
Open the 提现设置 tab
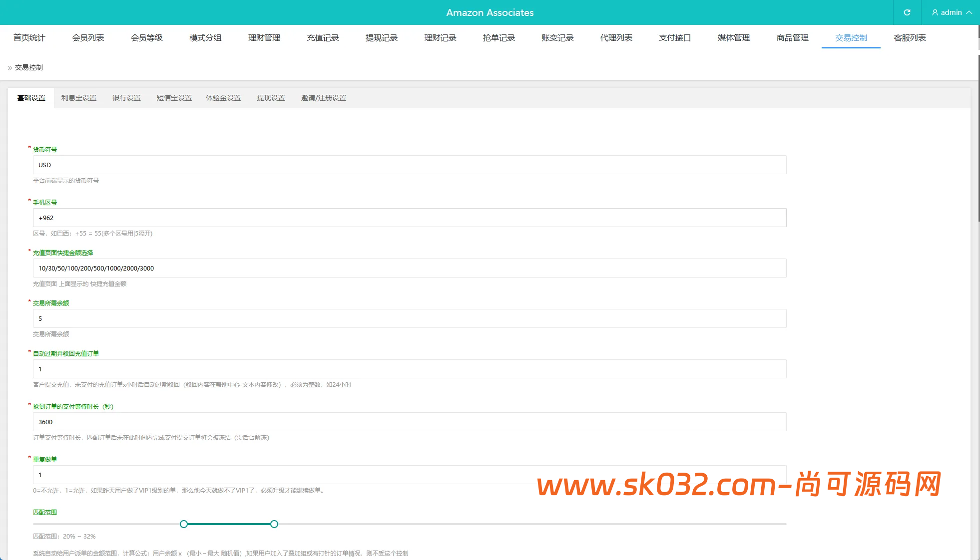271,98
